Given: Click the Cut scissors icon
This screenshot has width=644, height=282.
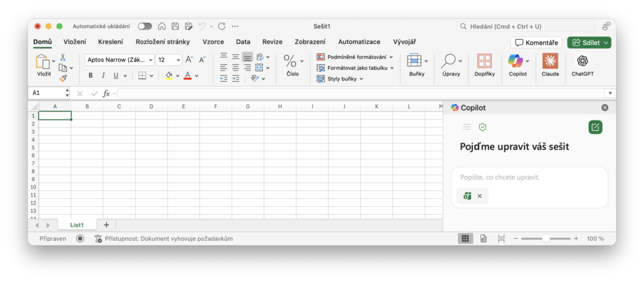Looking at the screenshot, I should 63,57.
